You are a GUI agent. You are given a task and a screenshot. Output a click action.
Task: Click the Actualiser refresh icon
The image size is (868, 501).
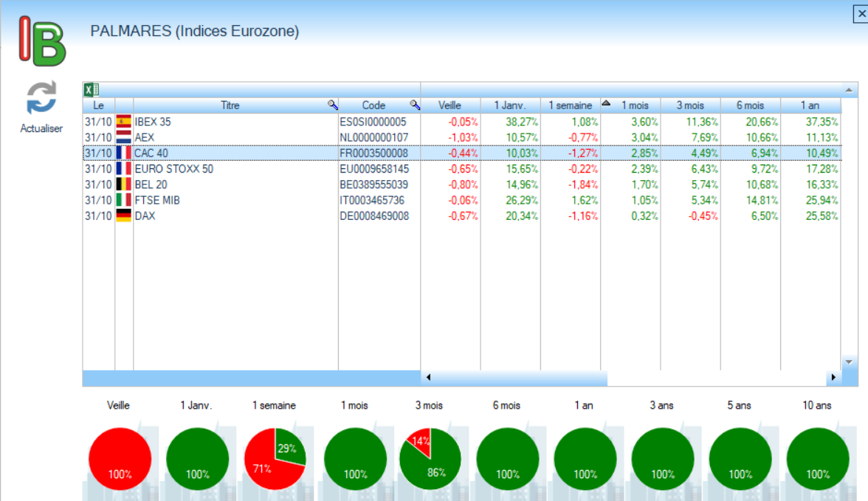pos(42,99)
